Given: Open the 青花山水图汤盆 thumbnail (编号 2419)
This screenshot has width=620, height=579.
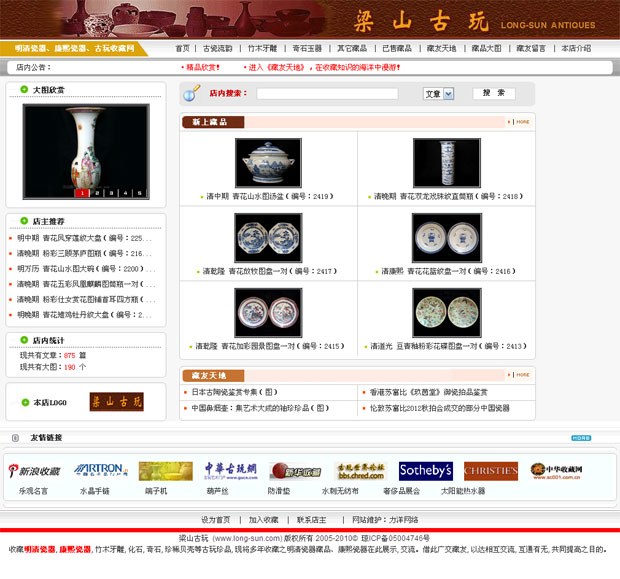Looking at the screenshot, I should tap(268, 162).
